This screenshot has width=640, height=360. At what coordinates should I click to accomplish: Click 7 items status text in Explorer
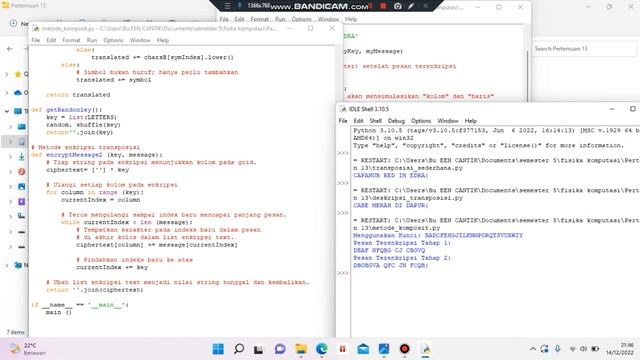[x=16, y=332]
